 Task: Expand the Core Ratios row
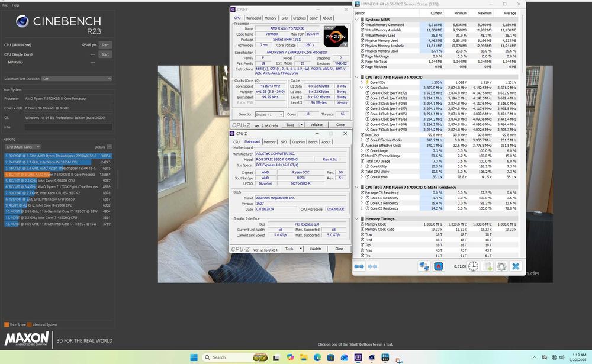pyautogui.click(x=362, y=177)
